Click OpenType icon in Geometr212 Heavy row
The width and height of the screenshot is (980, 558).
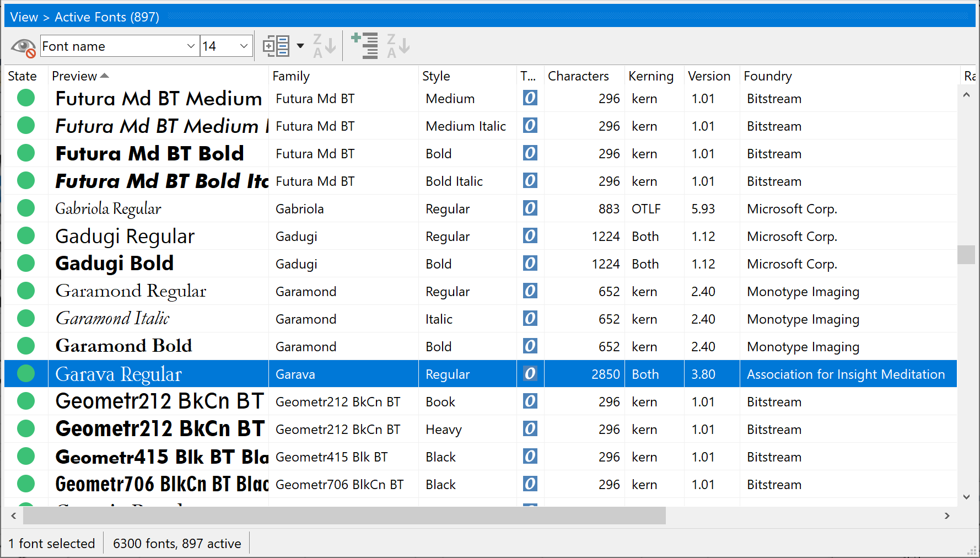[530, 429]
